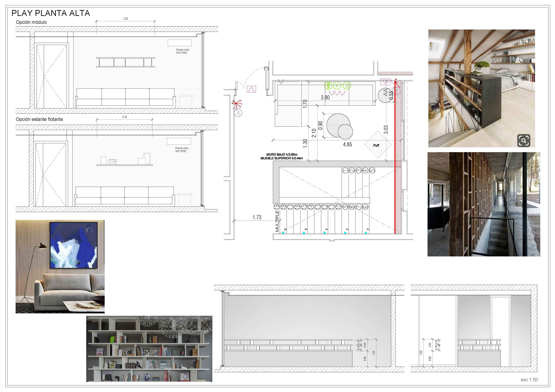This screenshot has width=555, height=392.
Task: Click the boxed pink outlet symbol near door
Action: [251, 89]
